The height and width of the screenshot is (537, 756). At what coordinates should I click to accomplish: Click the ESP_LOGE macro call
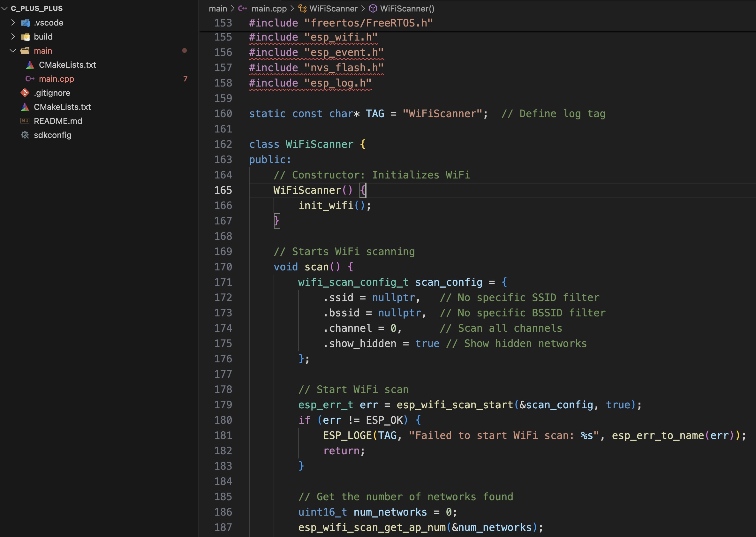coord(347,435)
